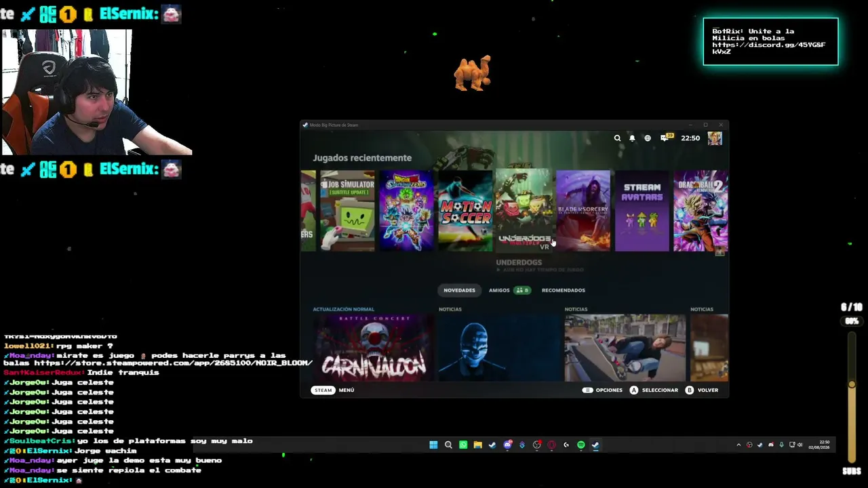Open Spotify from the taskbar
This screenshot has width=868, height=488.
[x=581, y=445]
